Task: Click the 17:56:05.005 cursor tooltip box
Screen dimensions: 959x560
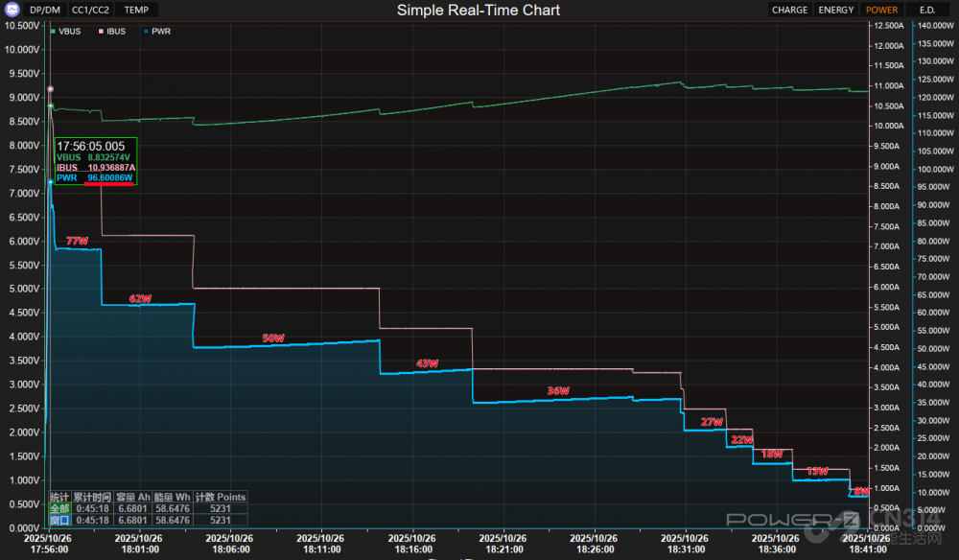Action: [95, 162]
